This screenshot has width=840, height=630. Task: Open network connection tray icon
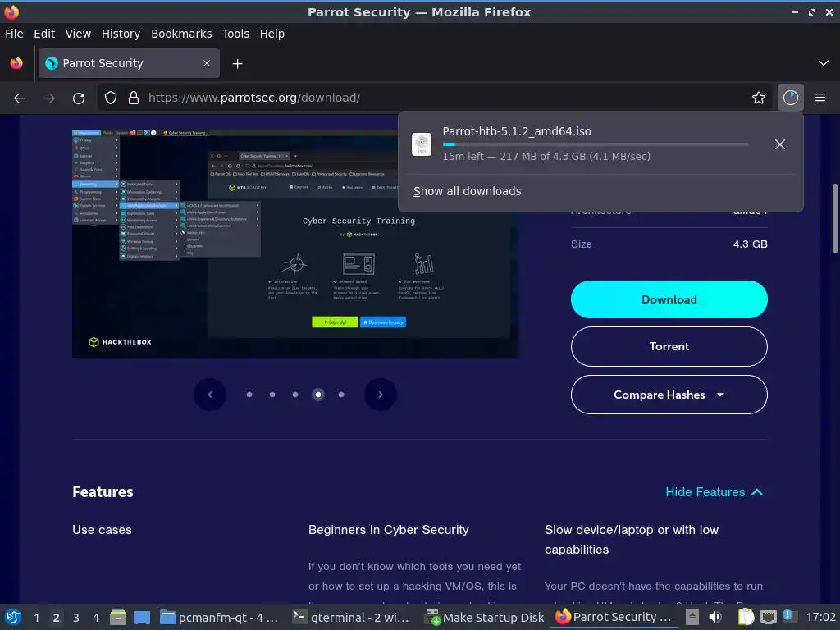[768, 617]
